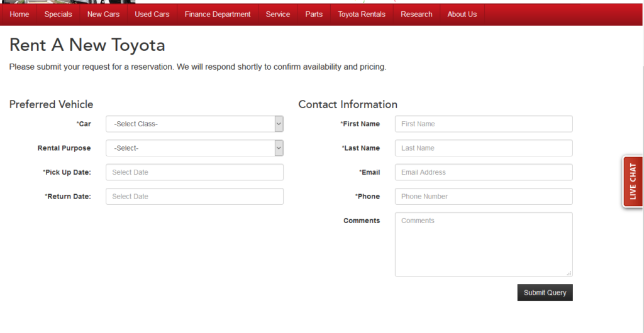Click the 'Contact Information' section heading
Image resolution: width=644 pixels, height=333 pixels.
pos(348,104)
